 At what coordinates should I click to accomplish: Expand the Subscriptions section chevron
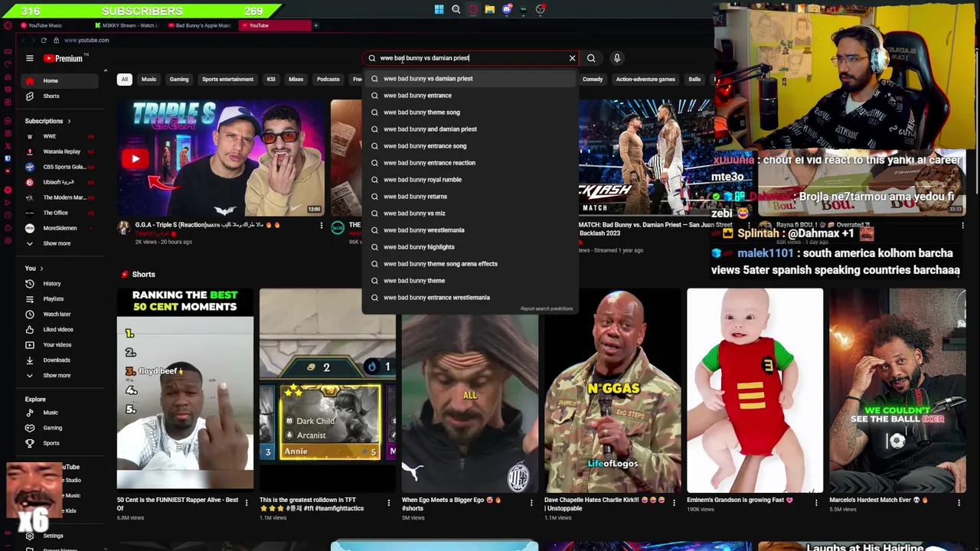[68, 121]
